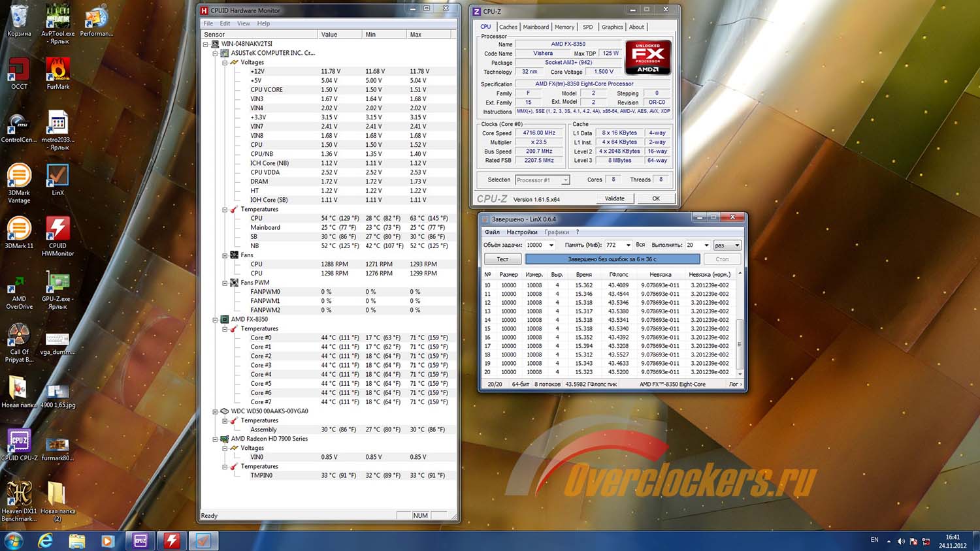
Task: Select the 3DMark Vantage desktop icon
Action: [19, 183]
